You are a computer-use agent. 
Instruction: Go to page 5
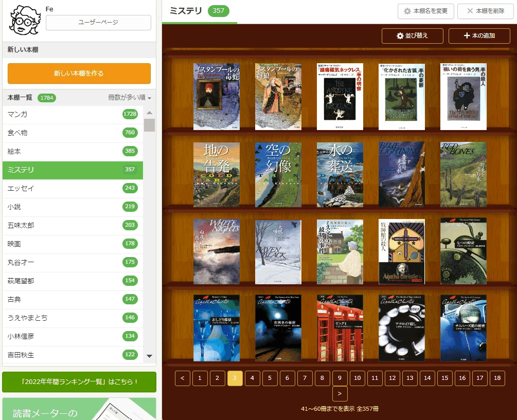point(270,378)
